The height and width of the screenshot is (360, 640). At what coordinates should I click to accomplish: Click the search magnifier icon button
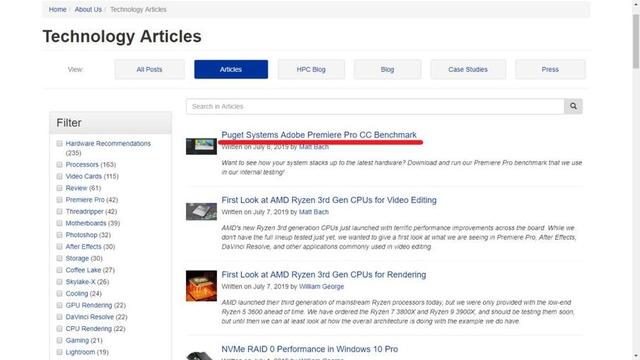coord(573,106)
